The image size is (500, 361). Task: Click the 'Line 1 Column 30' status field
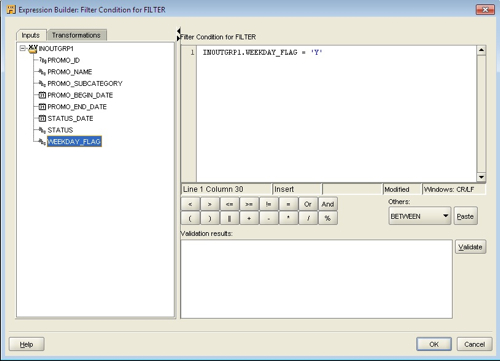226,189
